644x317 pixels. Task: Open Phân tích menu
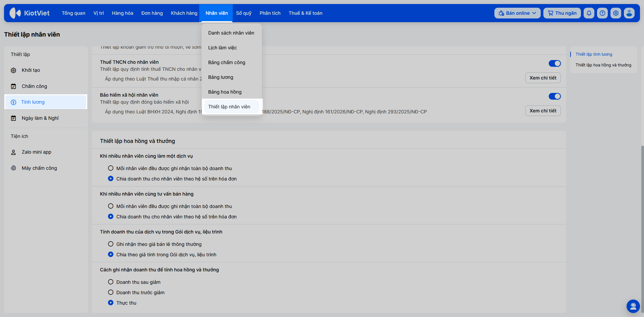coord(270,13)
